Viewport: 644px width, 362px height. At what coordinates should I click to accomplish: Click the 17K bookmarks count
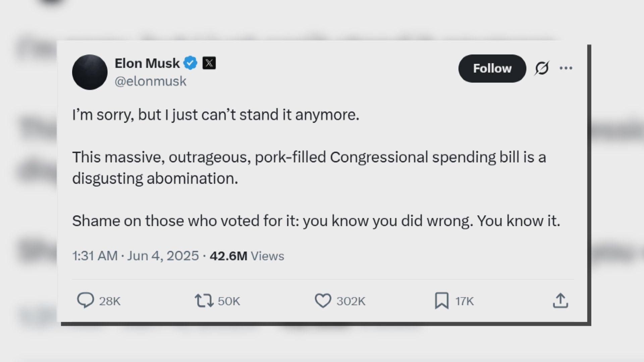[x=465, y=301]
